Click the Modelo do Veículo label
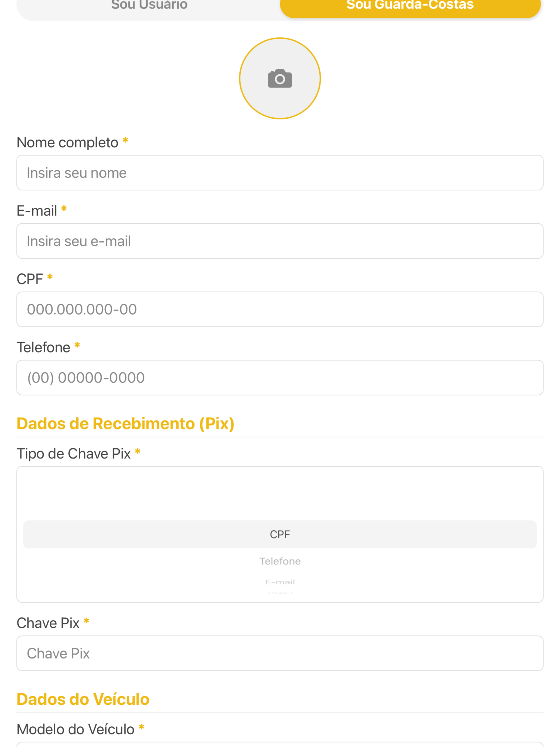Viewport: 560px width, 747px height. coord(76,729)
